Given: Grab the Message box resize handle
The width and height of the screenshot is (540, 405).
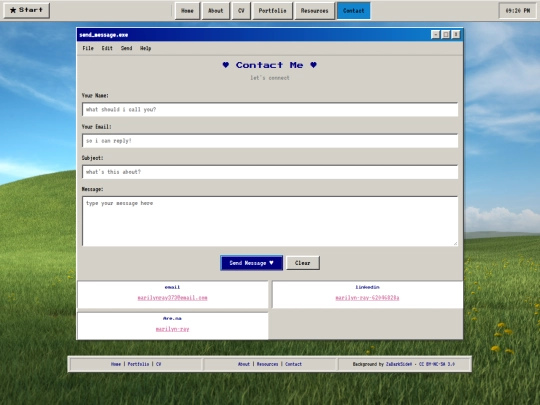Looking at the screenshot, I should (455, 243).
